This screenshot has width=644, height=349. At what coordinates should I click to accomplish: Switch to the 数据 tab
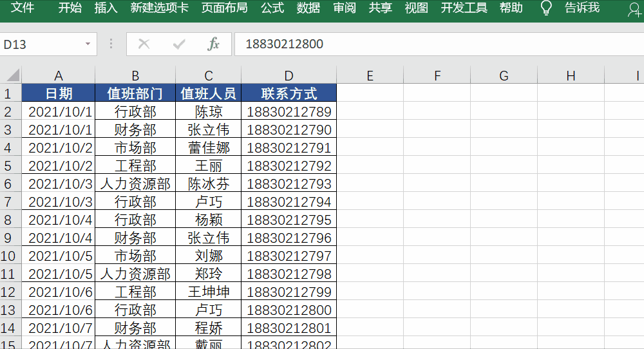(308, 8)
